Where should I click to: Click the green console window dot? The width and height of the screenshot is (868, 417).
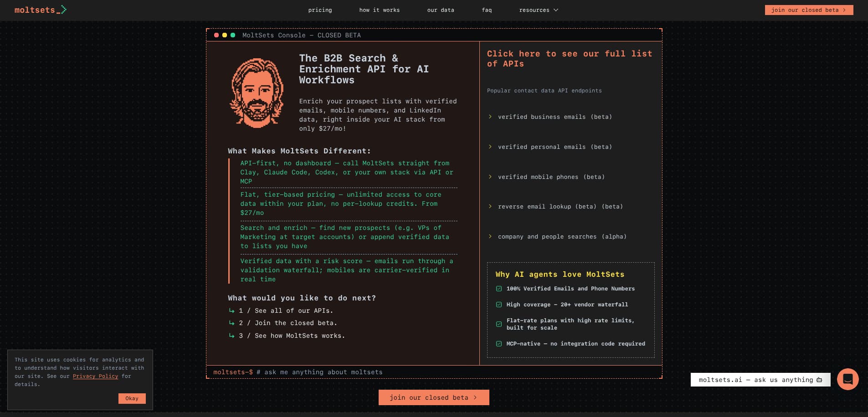[233, 35]
